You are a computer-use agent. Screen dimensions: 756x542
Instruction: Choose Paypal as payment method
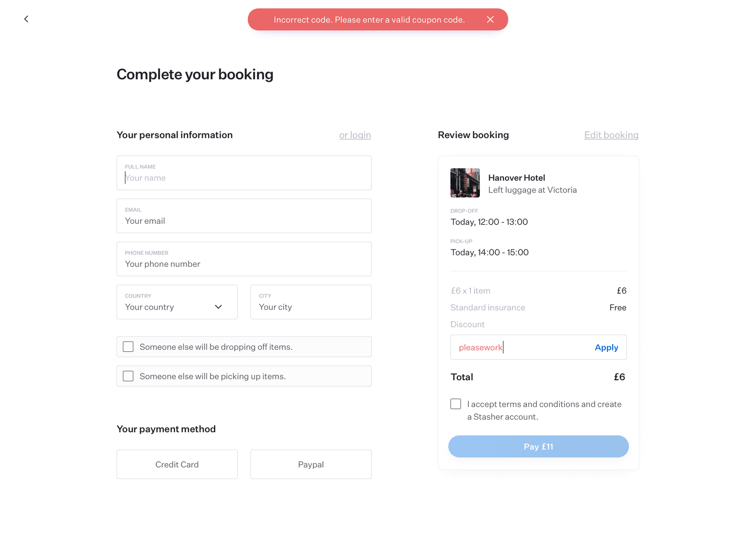311,464
